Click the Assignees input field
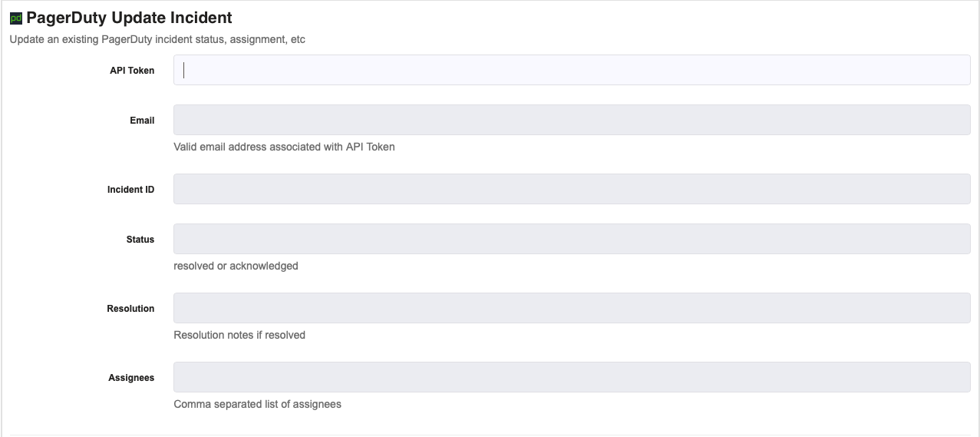 [572, 377]
